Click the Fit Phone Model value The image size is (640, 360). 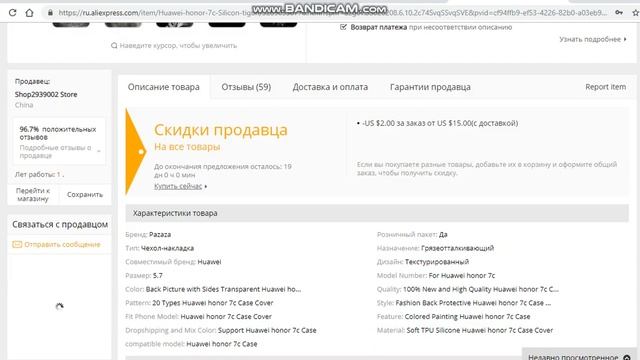226,316
